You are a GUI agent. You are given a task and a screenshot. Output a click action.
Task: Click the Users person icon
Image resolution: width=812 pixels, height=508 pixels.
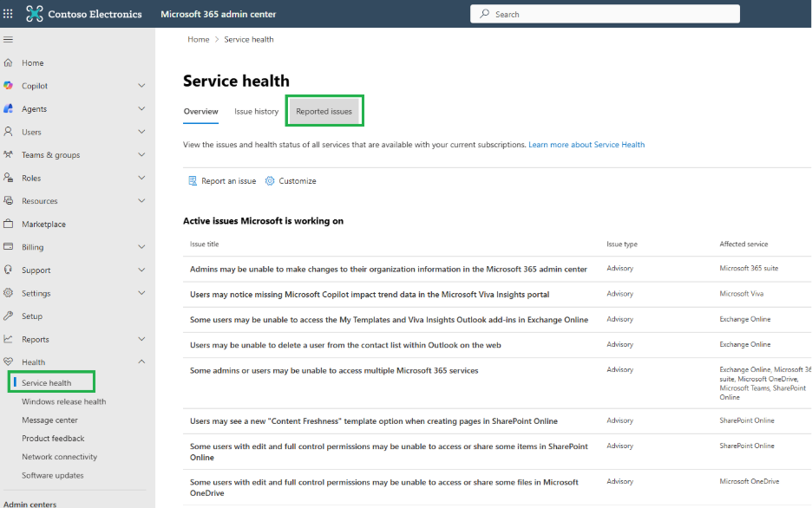point(9,132)
